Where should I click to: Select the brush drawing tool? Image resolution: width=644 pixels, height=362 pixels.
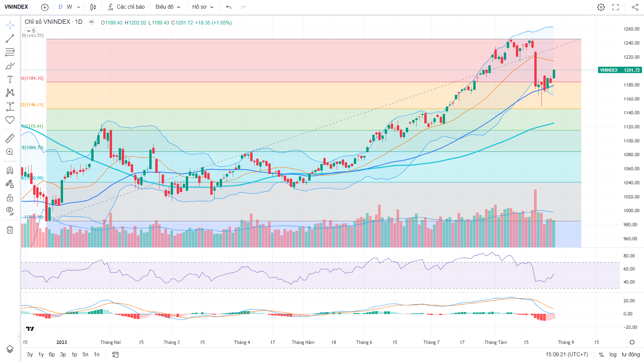[x=10, y=66]
